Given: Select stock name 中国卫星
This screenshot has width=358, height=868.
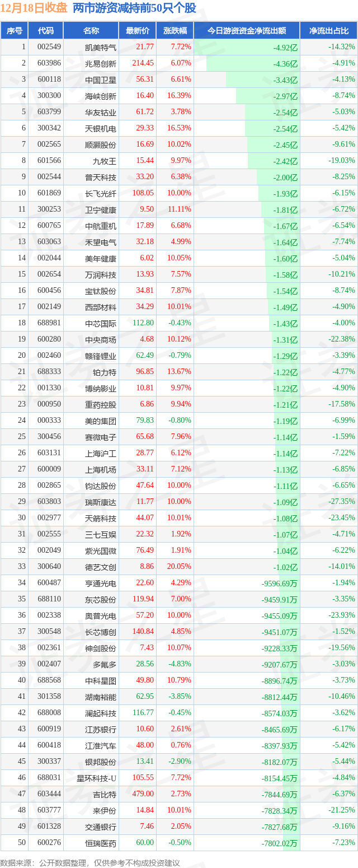Looking at the screenshot, I should [101, 80].
